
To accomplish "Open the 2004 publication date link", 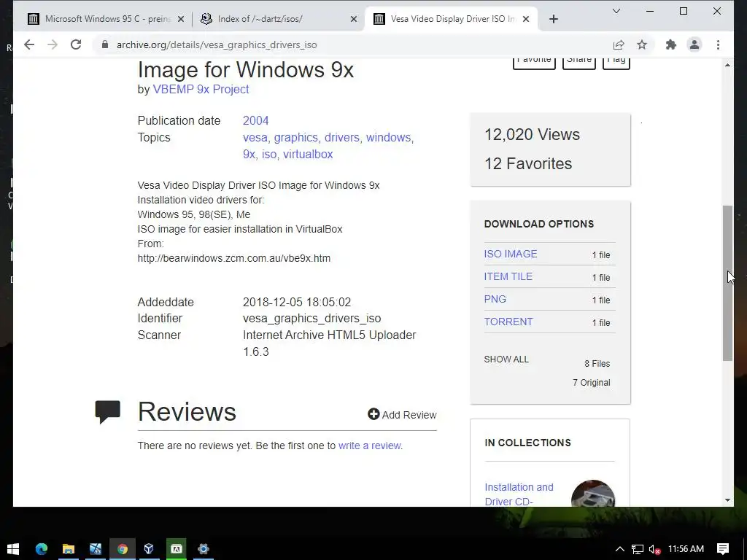I will pos(256,120).
